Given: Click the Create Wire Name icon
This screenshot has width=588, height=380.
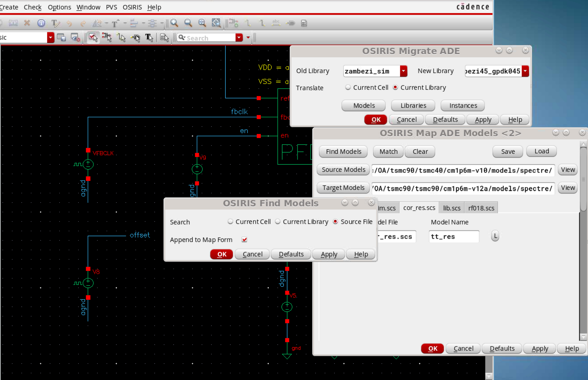Looking at the screenshot, I should pos(276,23).
